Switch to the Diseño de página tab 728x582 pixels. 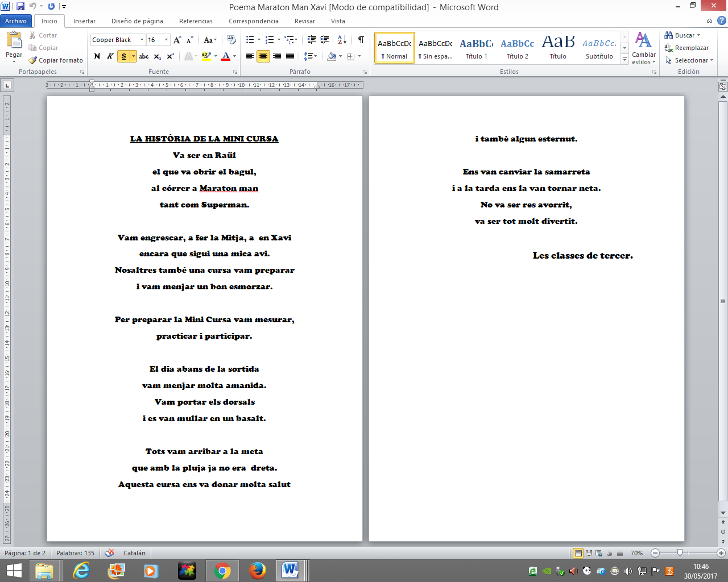[137, 21]
